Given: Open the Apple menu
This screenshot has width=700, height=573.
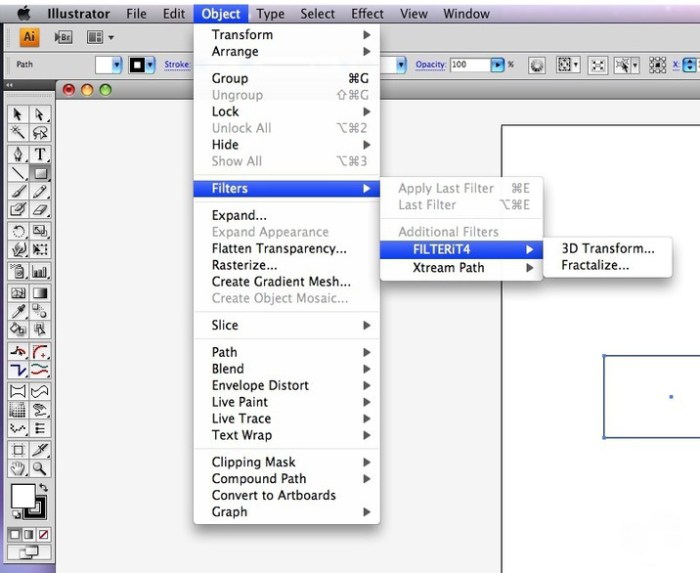Looking at the screenshot, I should click(24, 14).
